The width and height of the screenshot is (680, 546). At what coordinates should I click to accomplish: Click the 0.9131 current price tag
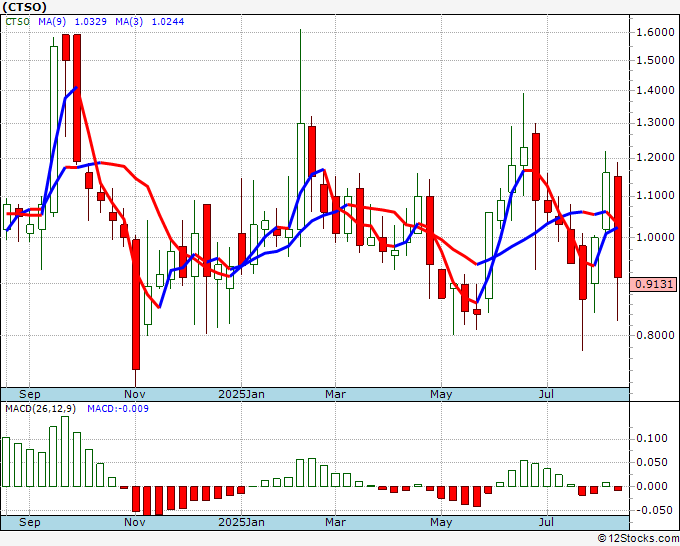coord(654,284)
